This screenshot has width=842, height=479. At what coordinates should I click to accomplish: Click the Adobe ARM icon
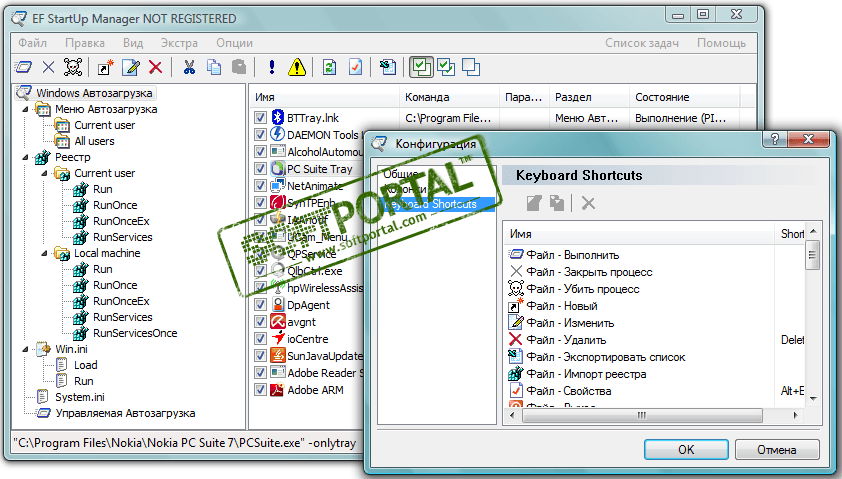tap(277, 390)
